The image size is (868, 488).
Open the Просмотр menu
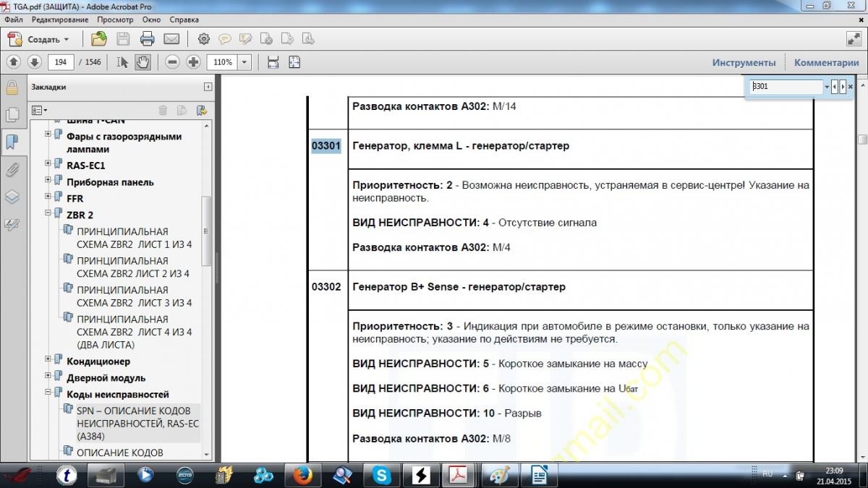(115, 20)
